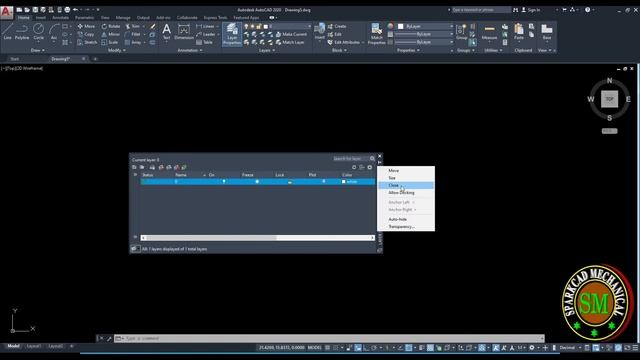Toggle layer 0 On lightbulb

(224, 182)
